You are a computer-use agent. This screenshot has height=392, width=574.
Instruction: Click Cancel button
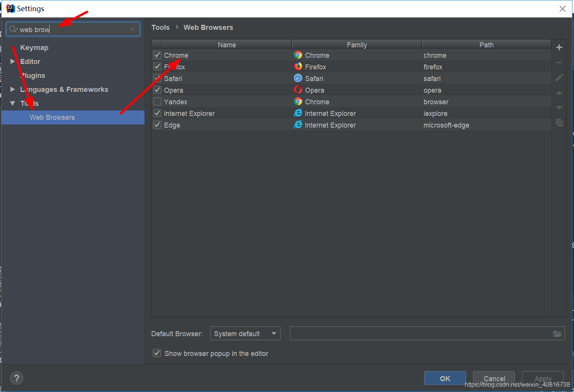[x=494, y=378]
